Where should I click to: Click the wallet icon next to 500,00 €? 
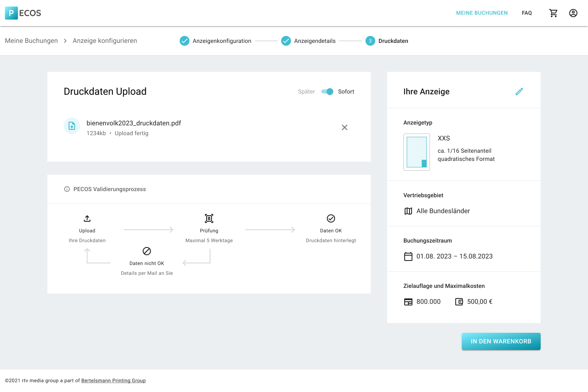pyautogui.click(x=459, y=302)
